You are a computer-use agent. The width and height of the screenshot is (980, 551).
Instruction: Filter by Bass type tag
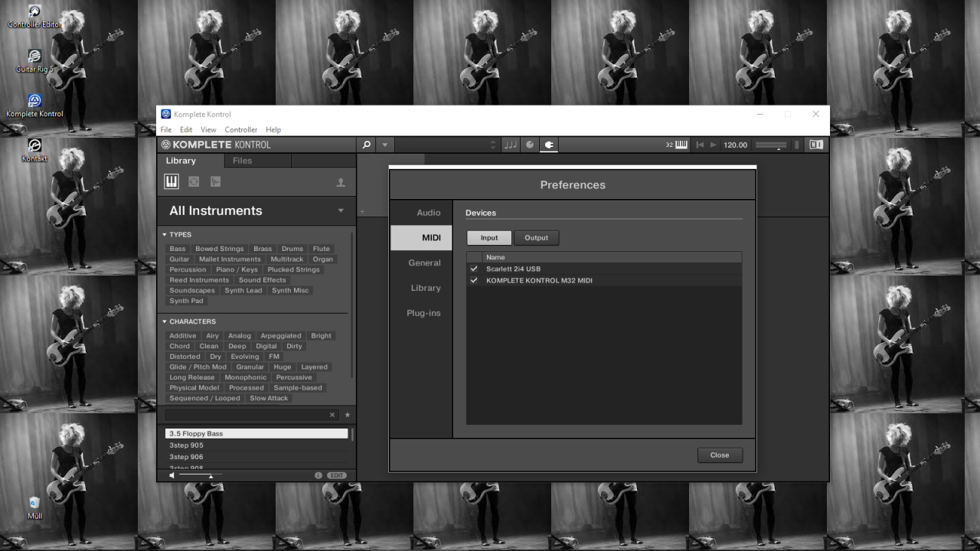pyautogui.click(x=178, y=249)
